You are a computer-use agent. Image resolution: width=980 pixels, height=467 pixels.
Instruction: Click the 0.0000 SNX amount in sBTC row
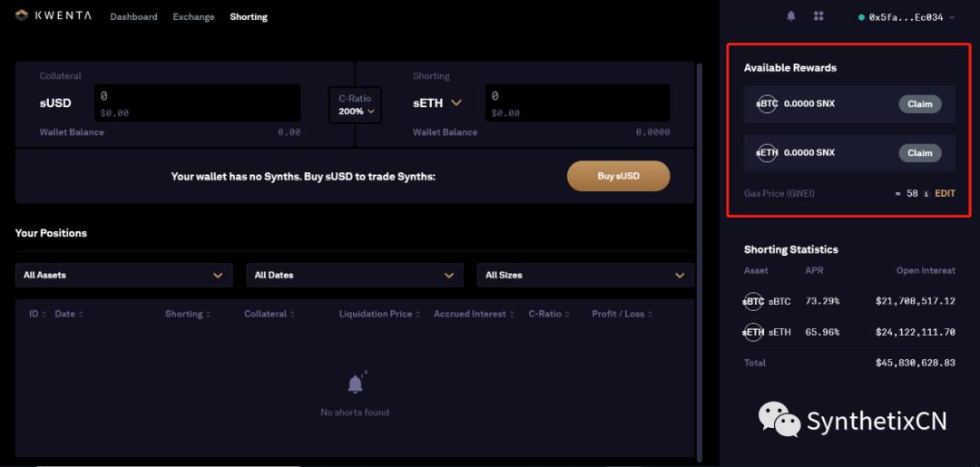click(809, 103)
